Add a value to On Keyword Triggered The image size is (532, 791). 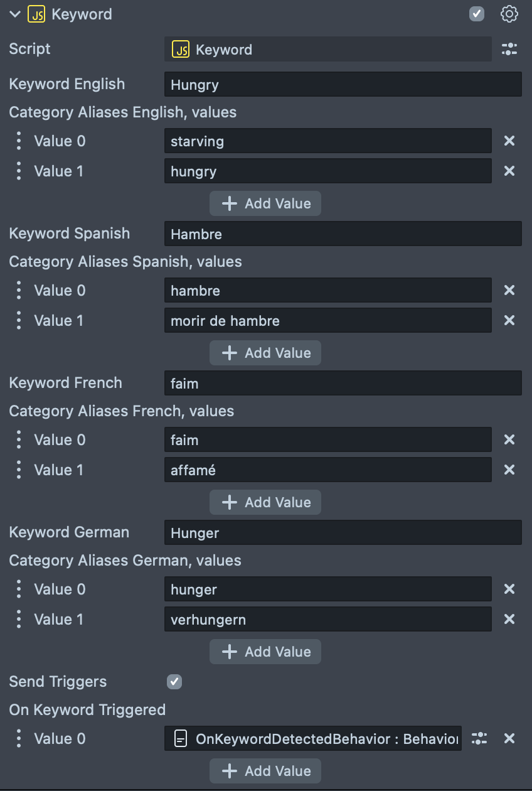pyautogui.click(x=265, y=771)
